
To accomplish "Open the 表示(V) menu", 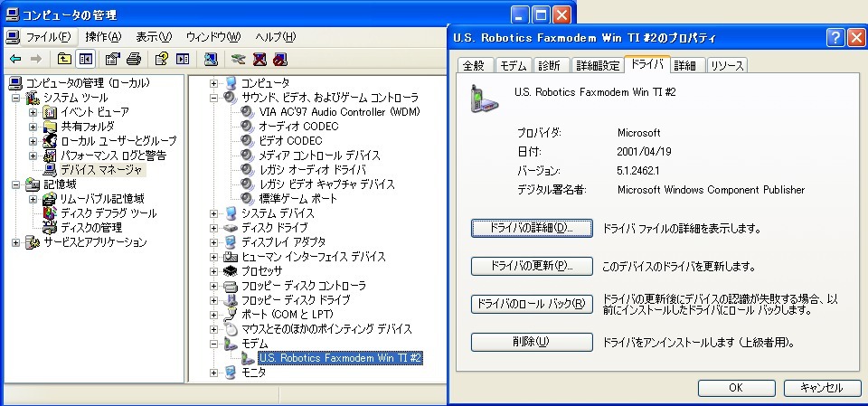I will point(154,37).
